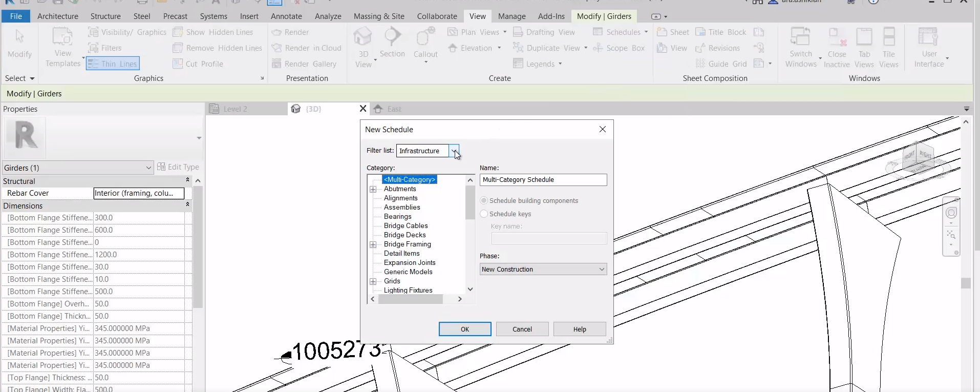The height and width of the screenshot is (392, 980).
Task: Switch to the Structure ribbon tab
Action: coord(105,16)
